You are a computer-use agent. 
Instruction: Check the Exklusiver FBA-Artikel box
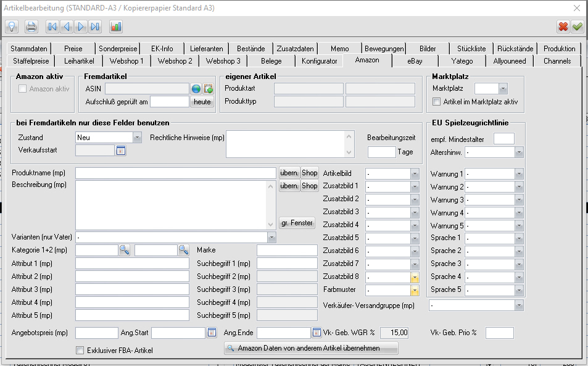click(x=80, y=351)
